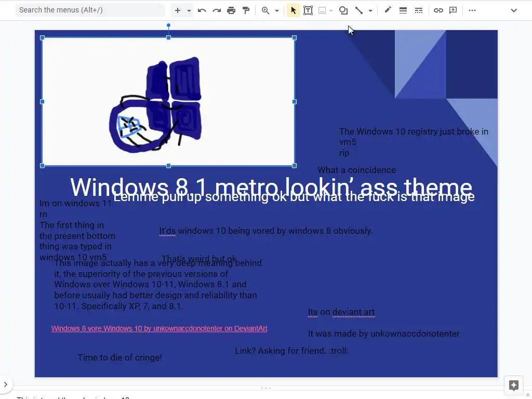Click 'It'ds windows 10 being vored' text
This screenshot has height=399, width=532.
click(x=265, y=231)
